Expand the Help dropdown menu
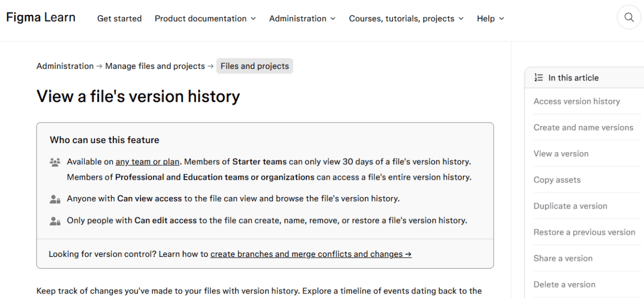The width and height of the screenshot is (644, 298). click(x=490, y=18)
